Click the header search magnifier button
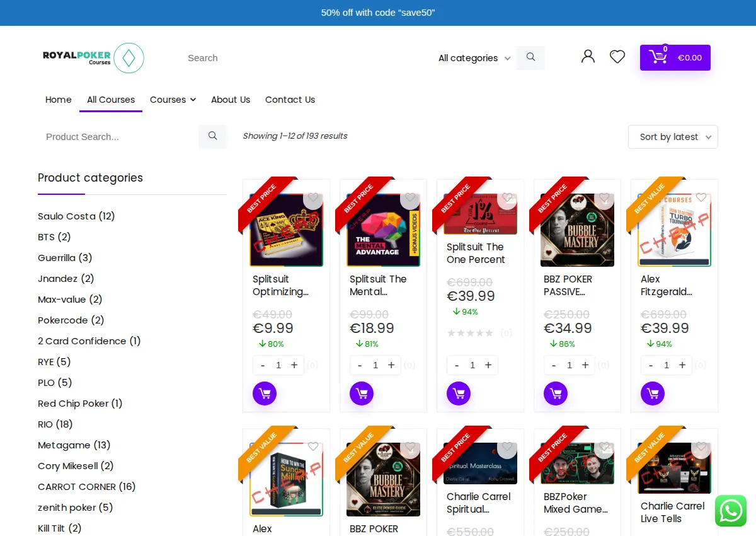The height and width of the screenshot is (536, 756). pyautogui.click(x=530, y=57)
